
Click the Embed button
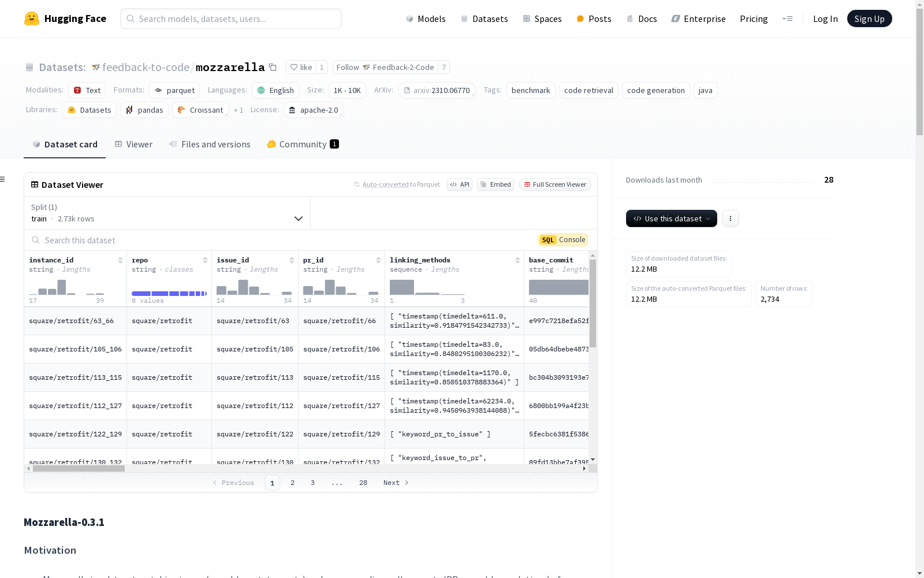(x=495, y=184)
